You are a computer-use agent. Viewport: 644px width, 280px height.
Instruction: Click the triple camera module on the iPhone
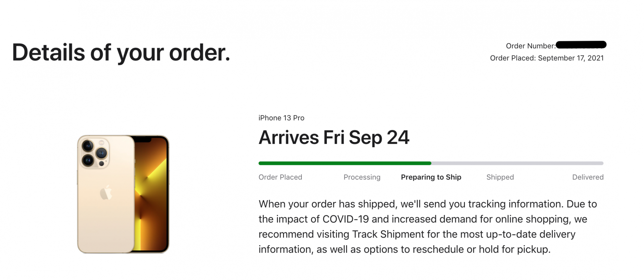(95, 153)
